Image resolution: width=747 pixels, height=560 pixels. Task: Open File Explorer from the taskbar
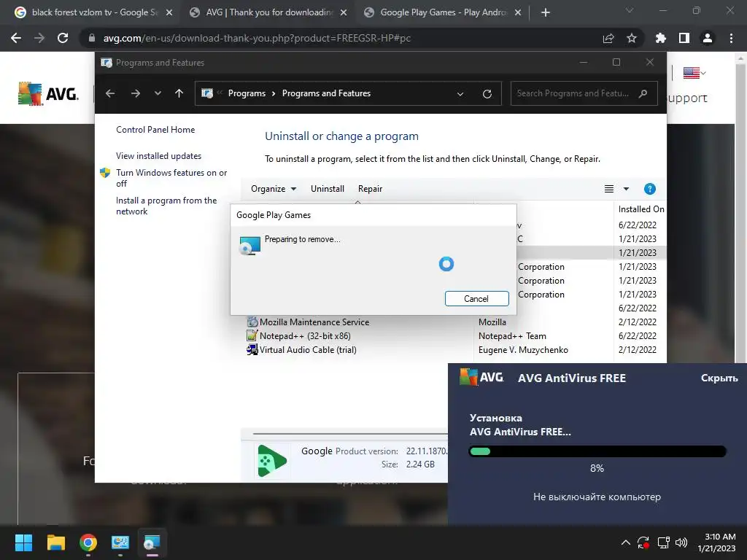[x=55, y=542]
